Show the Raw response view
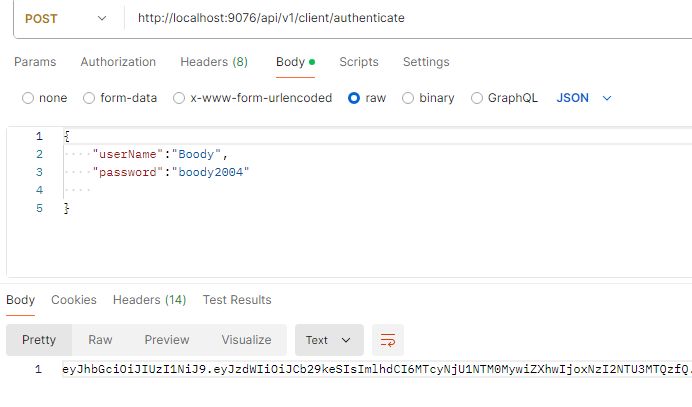The height and width of the screenshot is (407, 692). coord(100,340)
